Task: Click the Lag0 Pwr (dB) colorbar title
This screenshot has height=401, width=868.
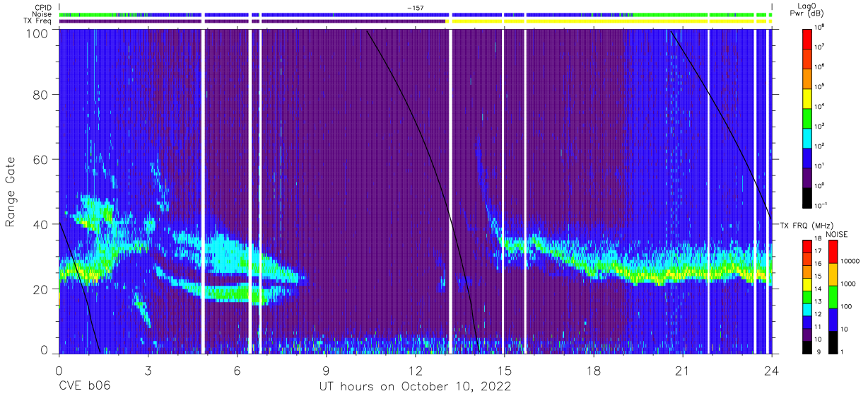Action: pyautogui.click(x=807, y=10)
